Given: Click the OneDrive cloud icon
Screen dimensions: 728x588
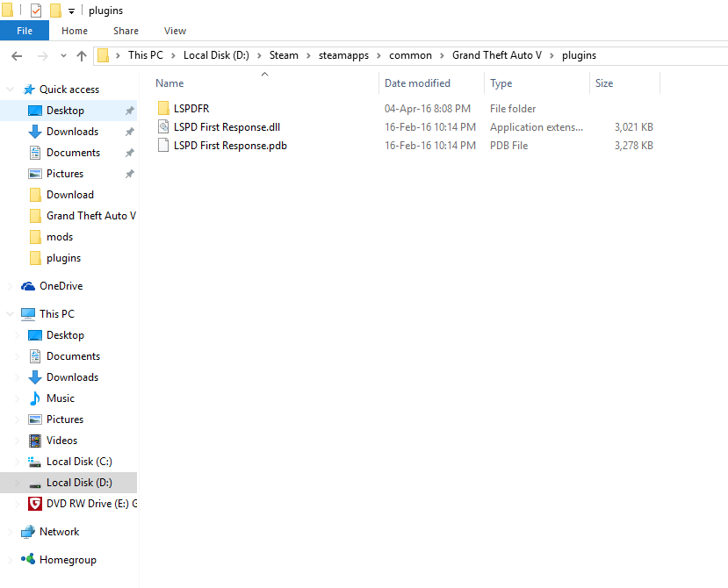Looking at the screenshot, I should pyautogui.click(x=28, y=286).
